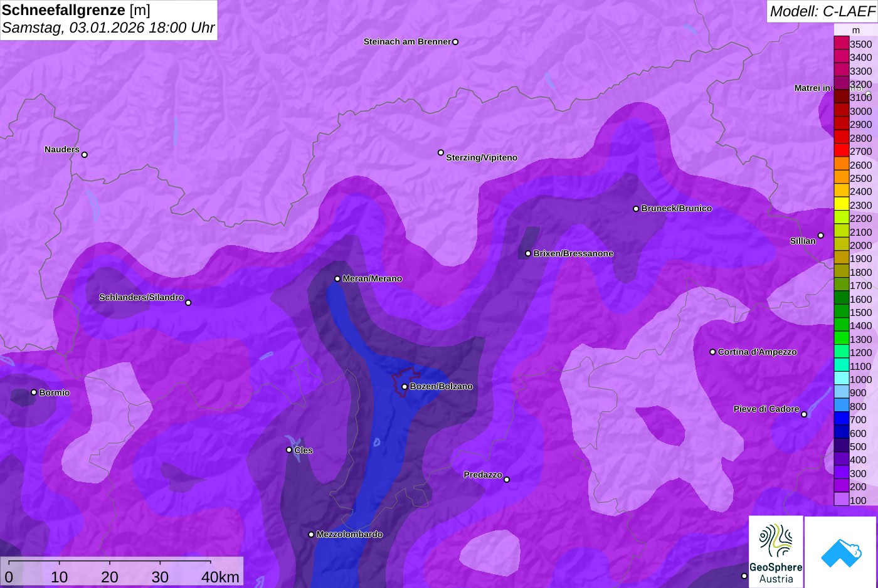Screen dimensions: 878x588
Task: Select the 700 m blue legend swatch
Action: point(841,419)
